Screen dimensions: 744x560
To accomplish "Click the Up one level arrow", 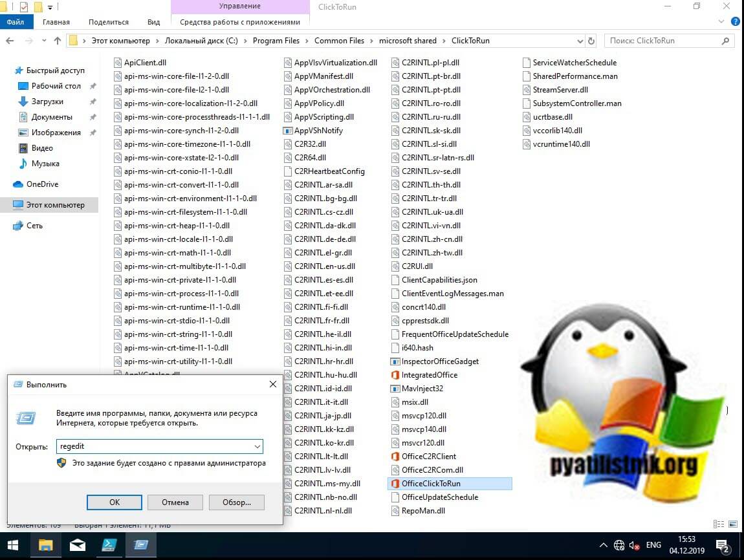I will (58, 41).
